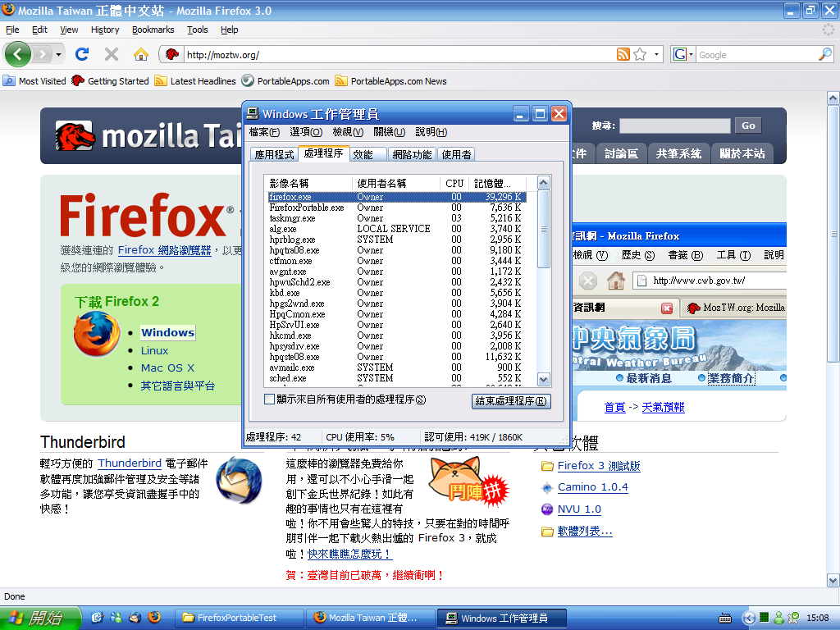Open PortableApps.com bookmark
840x630 pixels.
pyautogui.click(x=285, y=81)
